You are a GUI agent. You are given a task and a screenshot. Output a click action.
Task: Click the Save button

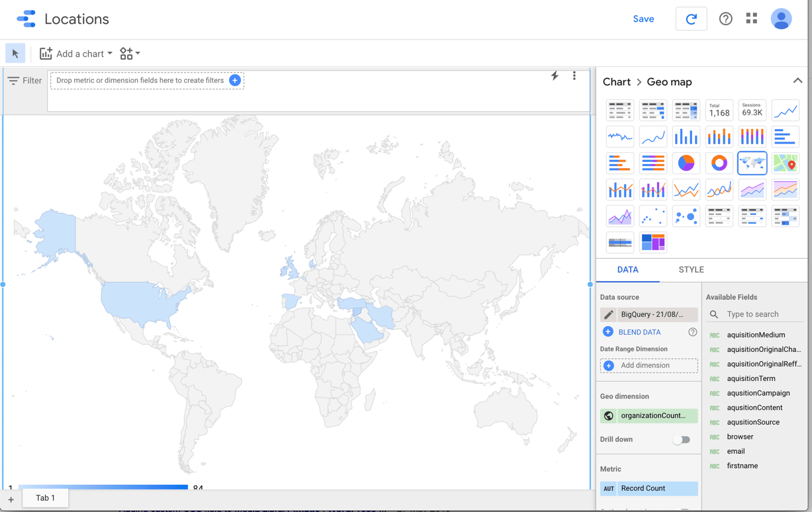(x=643, y=19)
